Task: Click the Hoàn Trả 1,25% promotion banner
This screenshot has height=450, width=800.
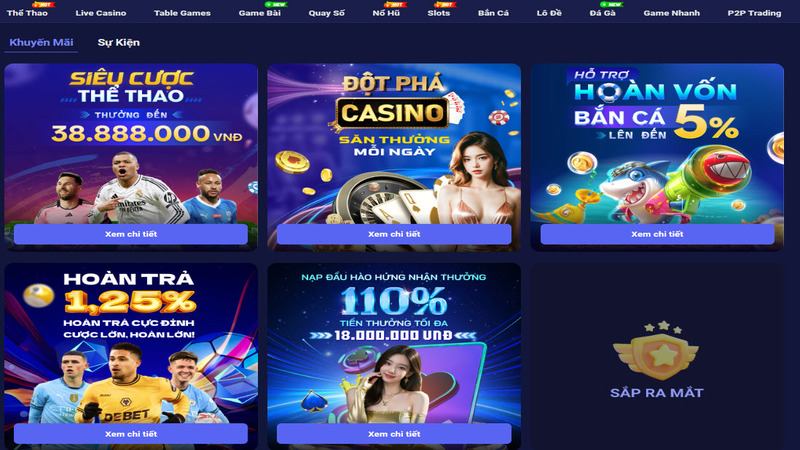Action: click(131, 344)
